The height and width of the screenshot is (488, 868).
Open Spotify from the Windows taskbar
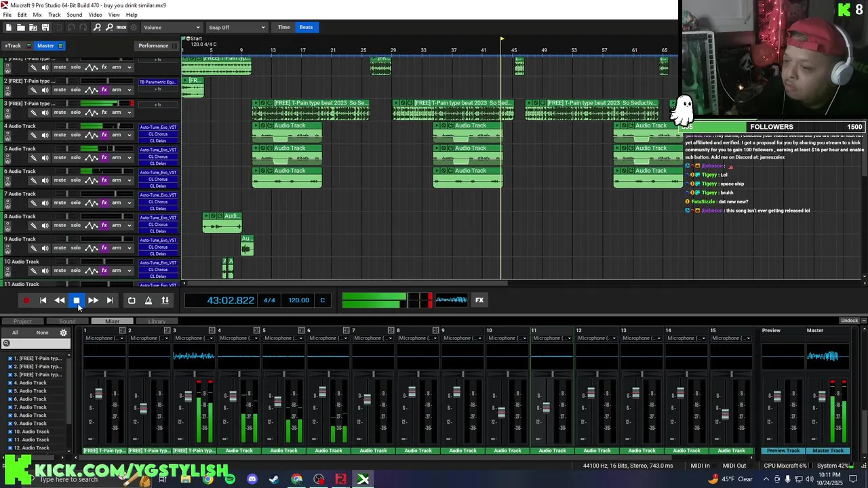(230, 479)
